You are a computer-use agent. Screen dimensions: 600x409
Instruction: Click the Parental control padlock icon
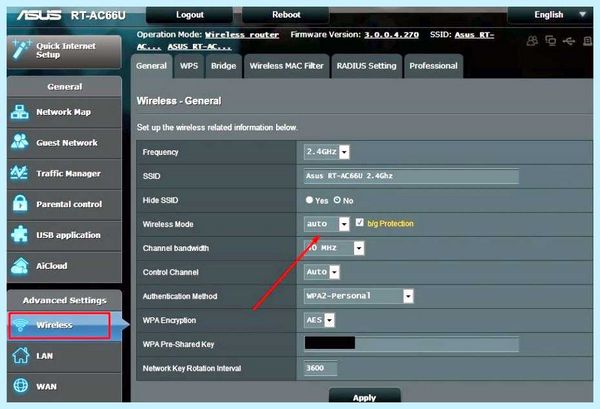[20, 203]
